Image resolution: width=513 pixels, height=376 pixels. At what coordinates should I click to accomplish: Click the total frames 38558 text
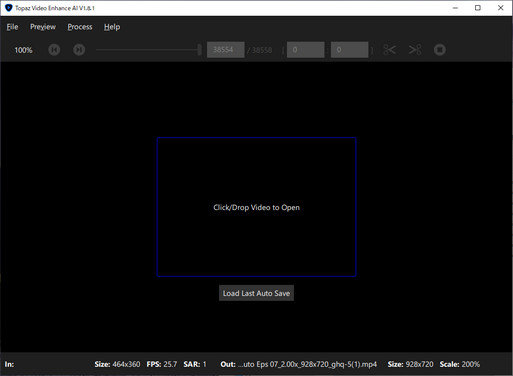(x=262, y=50)
